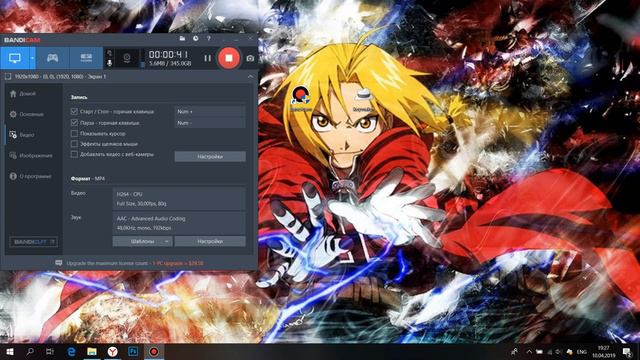
Task: Collapse the panel with the chevron arrow
Action: (250, 76)
